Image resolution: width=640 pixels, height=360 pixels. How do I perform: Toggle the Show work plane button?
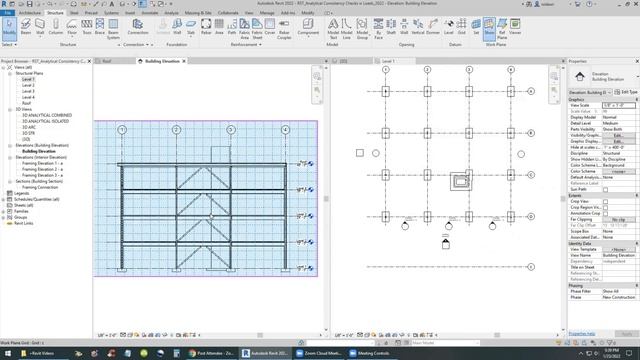[489, 28]
